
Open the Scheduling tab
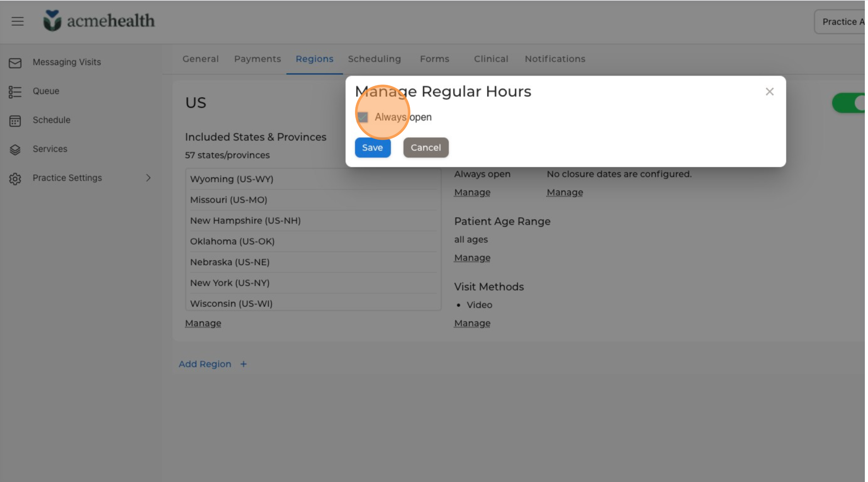[374, 59]
